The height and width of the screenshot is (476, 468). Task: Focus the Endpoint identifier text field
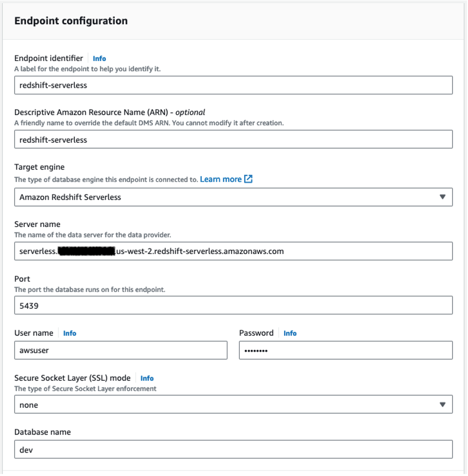pyautogui.click(x=233, y=85)
